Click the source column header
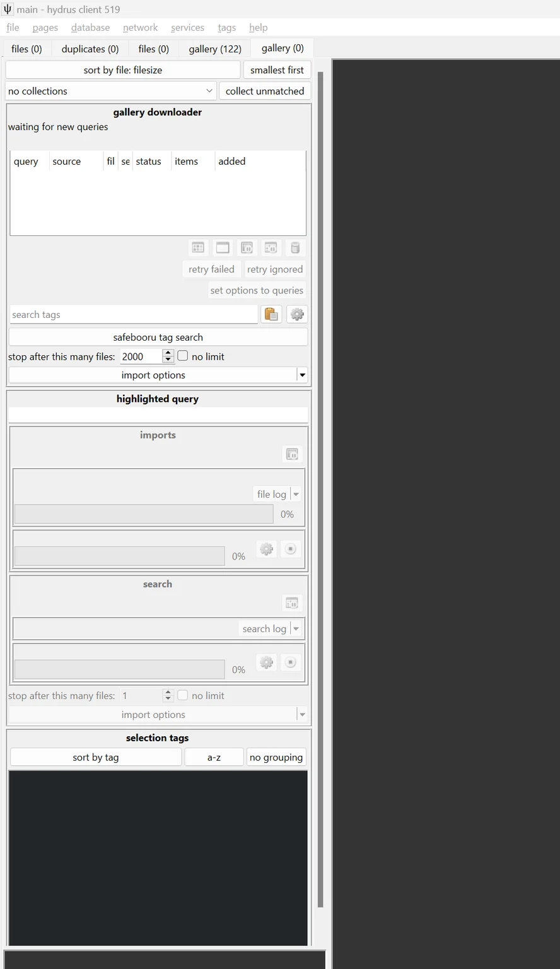This screenshot has width=560, height=969. click(76, 161)
